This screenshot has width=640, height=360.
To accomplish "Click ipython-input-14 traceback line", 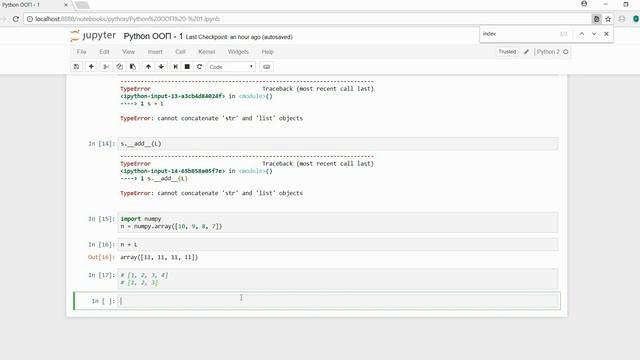I will click(x=196, y=171).
